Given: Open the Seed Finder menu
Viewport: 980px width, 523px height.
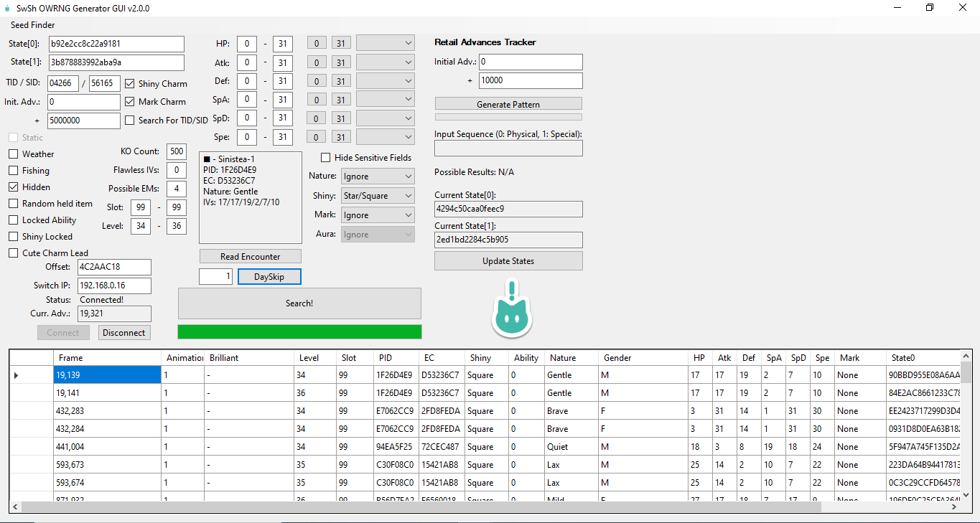Looking at the screenshot, I should click(x=33, y=25).
